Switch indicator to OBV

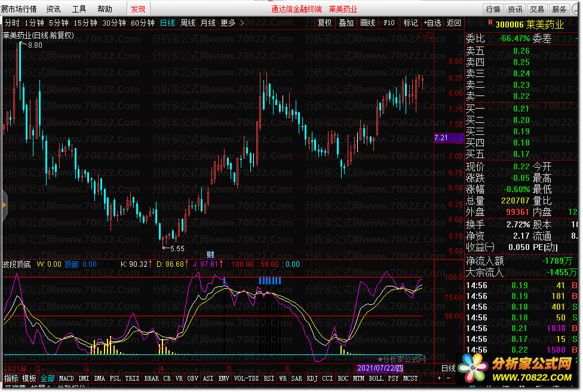click(x=192, y=378)
